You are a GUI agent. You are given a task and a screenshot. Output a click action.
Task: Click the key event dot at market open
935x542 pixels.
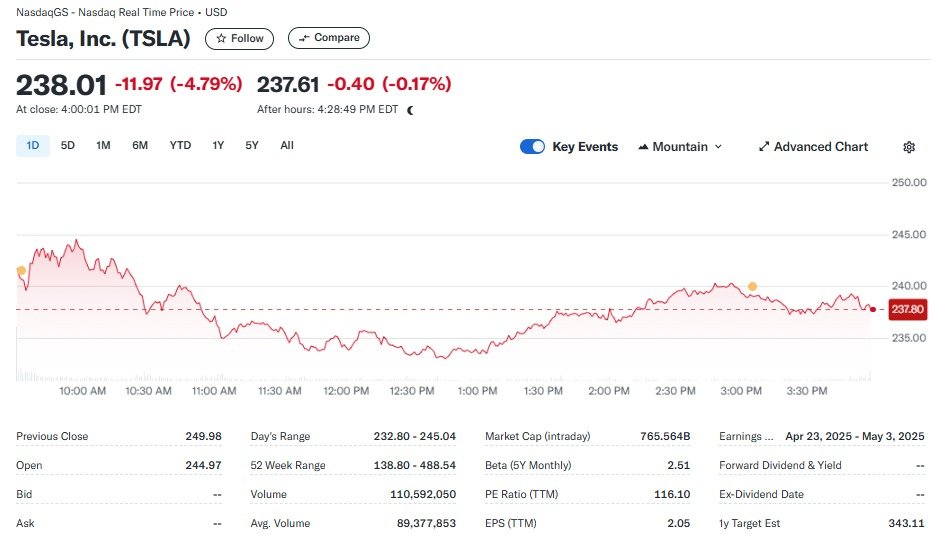21,271
